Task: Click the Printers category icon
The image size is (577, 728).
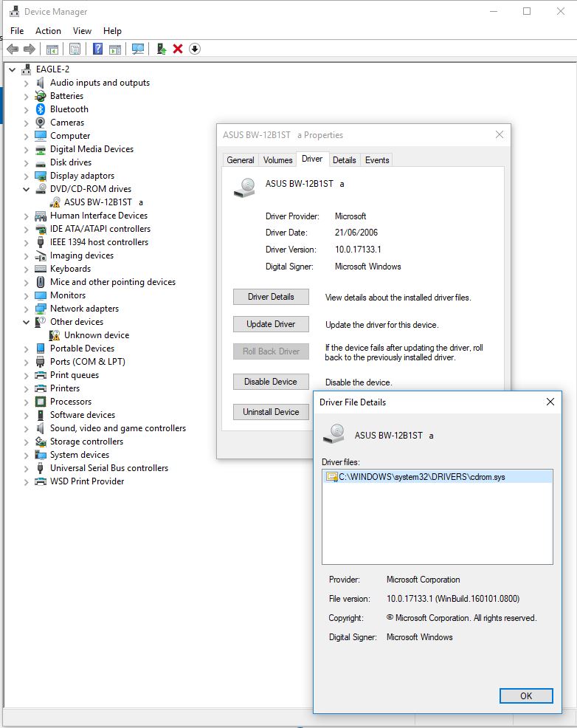Action: [41, 388]
